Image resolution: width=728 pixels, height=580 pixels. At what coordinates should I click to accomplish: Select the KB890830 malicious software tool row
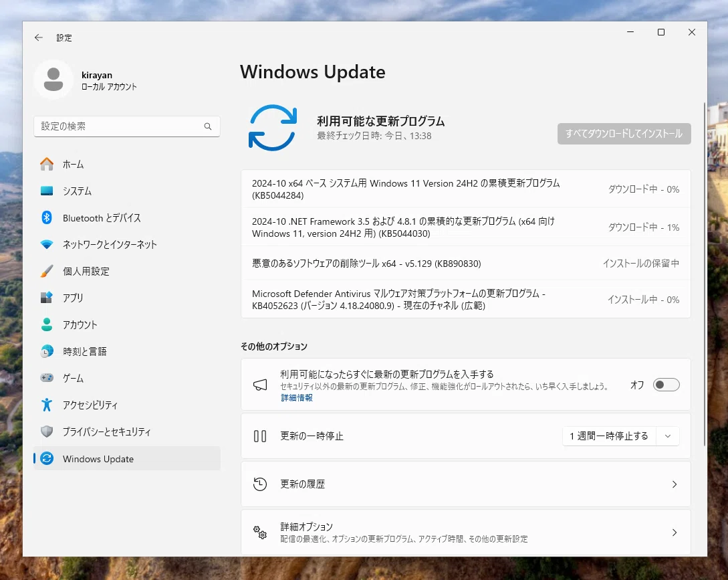(466, 264)
